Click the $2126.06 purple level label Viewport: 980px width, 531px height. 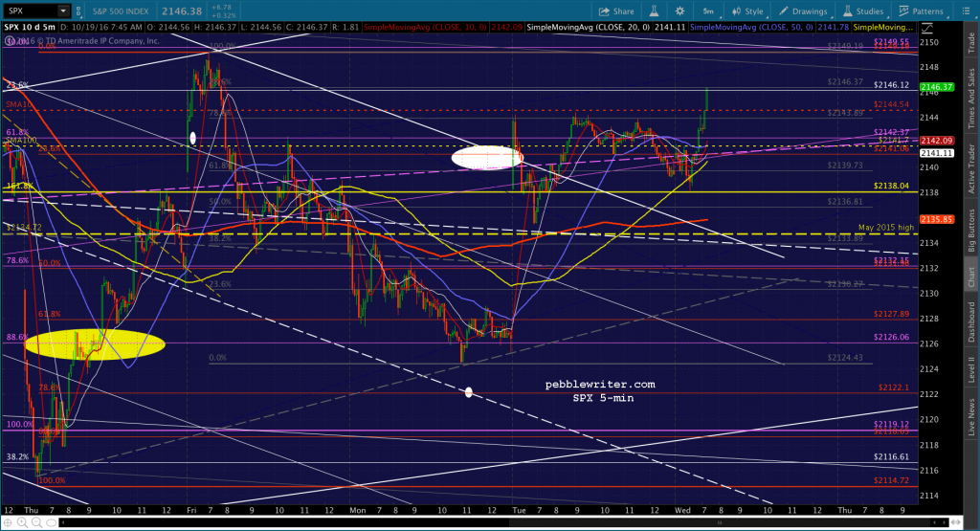(891, 338)
